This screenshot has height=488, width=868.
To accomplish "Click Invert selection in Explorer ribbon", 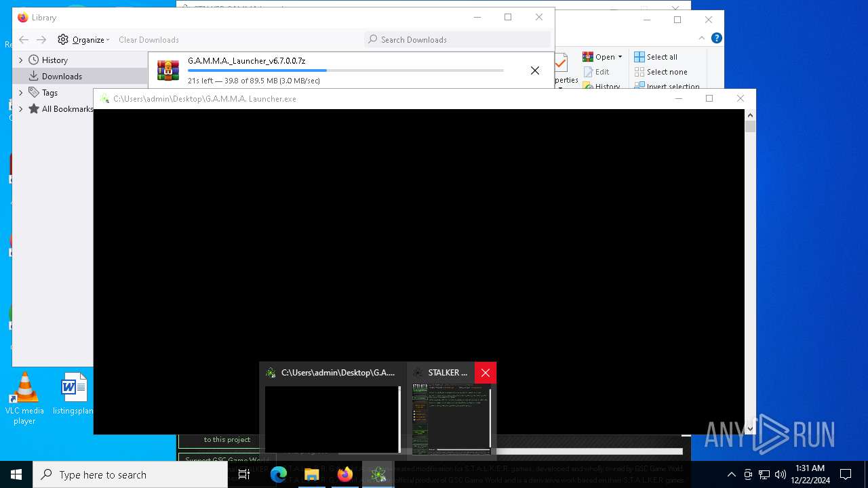I will pos(667,86).
